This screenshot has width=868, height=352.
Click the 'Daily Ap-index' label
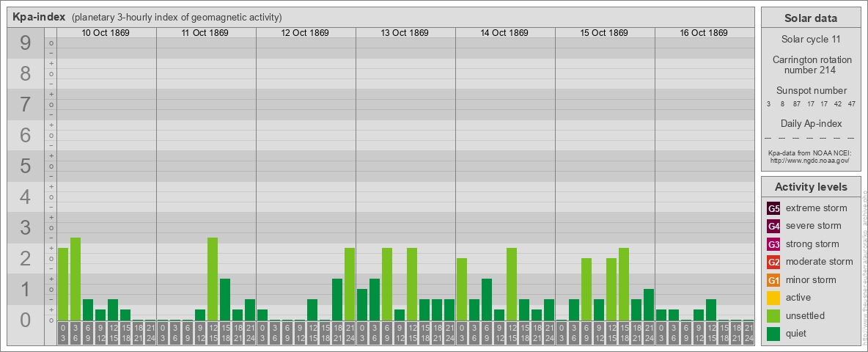[811, 123]
